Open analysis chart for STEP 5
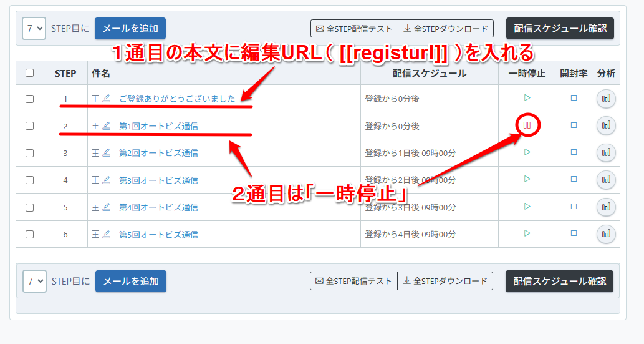This screenshot has width=644, height=344. tap(606, 207)
